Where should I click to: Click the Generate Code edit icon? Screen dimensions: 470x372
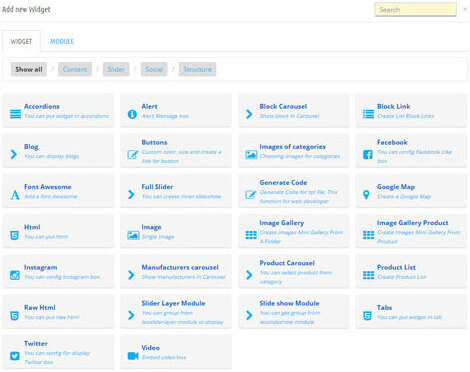pos(251,194)
